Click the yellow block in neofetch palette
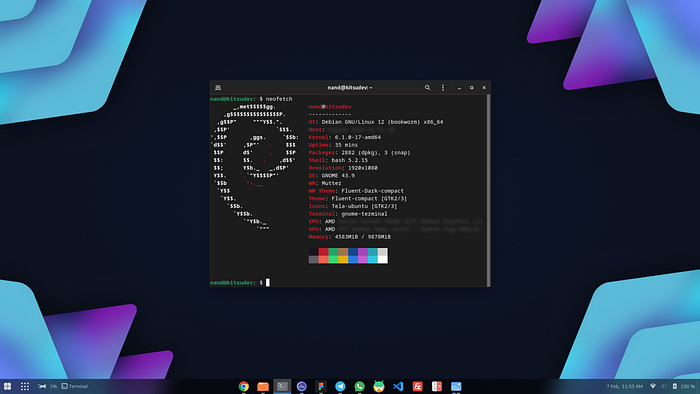The image size is (700, 394). (343, 260)
